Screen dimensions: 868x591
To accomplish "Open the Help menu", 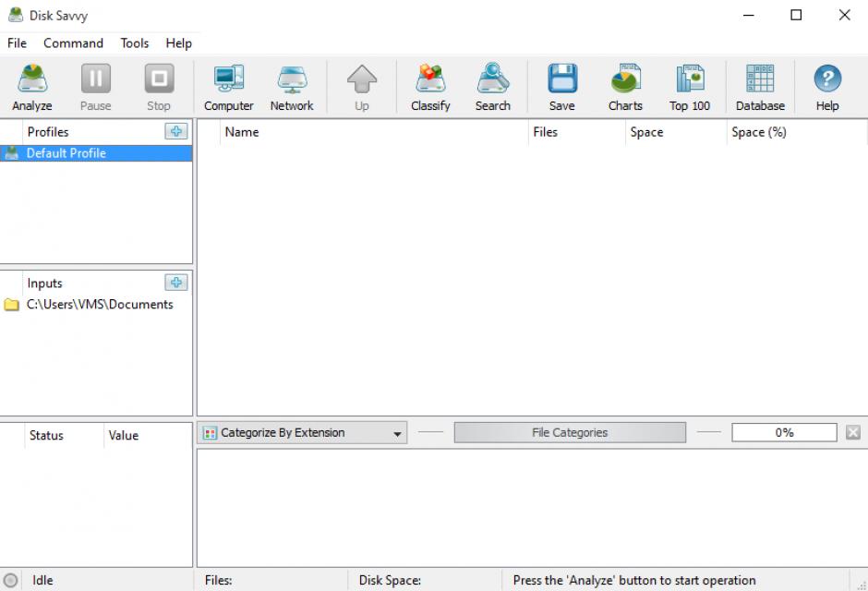I will pos(179,43).
